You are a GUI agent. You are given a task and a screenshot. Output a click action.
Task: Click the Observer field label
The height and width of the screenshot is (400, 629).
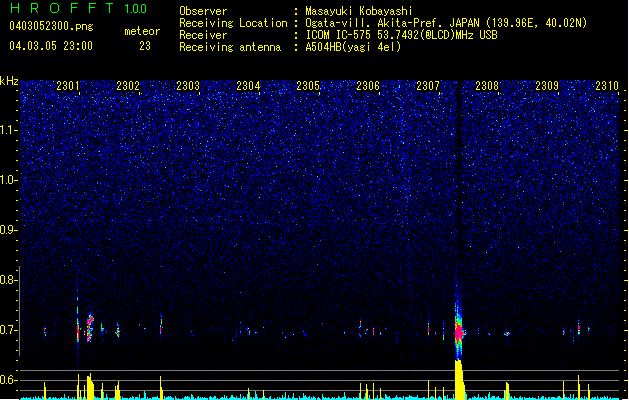(203, 11)
